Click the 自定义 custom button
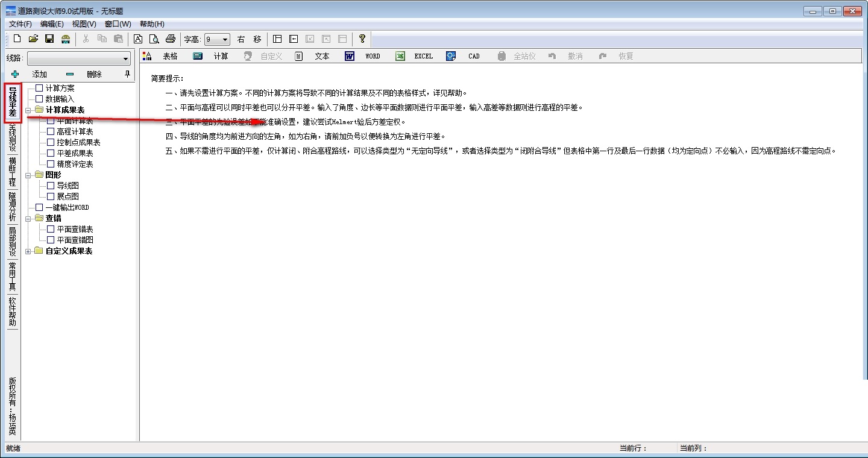Viewport: 868px width, 458px height. [263, 56]
